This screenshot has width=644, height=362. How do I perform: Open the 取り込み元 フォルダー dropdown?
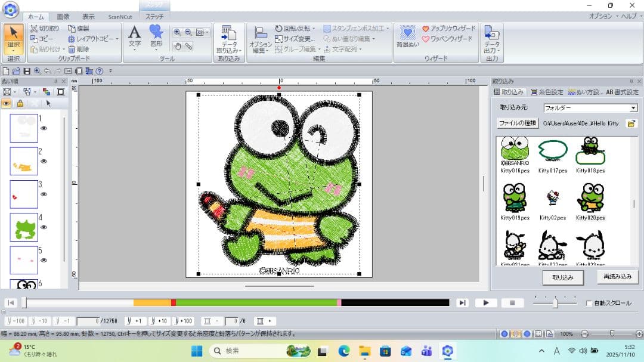click(x=633, y=108)
